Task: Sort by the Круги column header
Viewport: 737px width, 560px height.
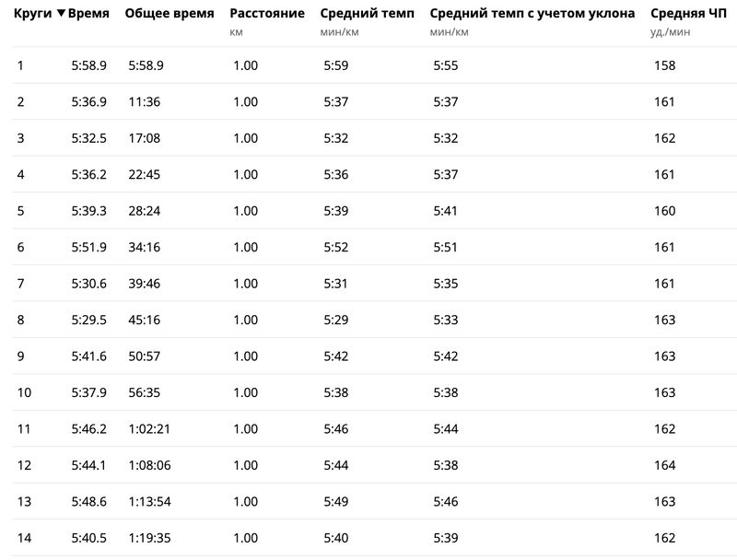Action: [32, 14]
